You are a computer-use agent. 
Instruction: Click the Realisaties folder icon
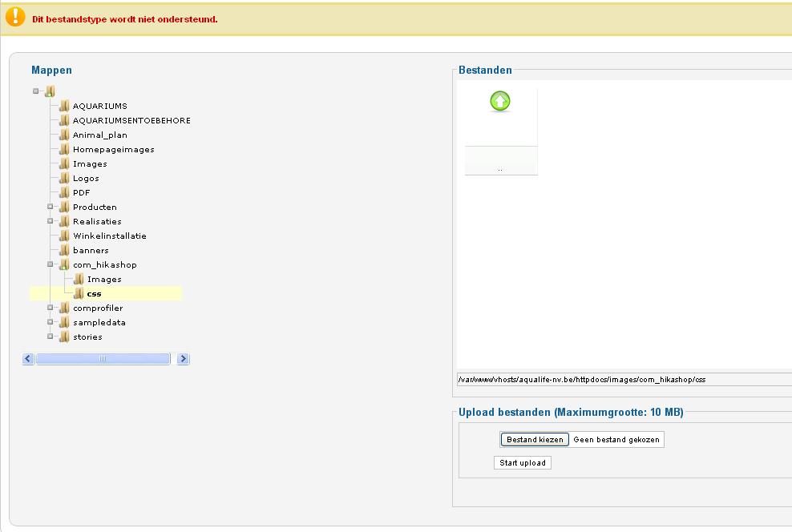pos(64,221)
